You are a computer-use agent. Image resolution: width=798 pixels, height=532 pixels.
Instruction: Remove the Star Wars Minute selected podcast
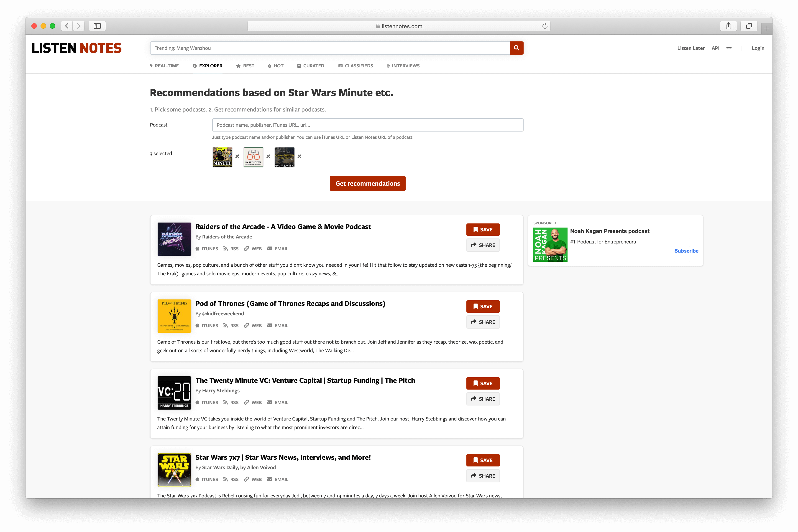[x=237, y=156]
